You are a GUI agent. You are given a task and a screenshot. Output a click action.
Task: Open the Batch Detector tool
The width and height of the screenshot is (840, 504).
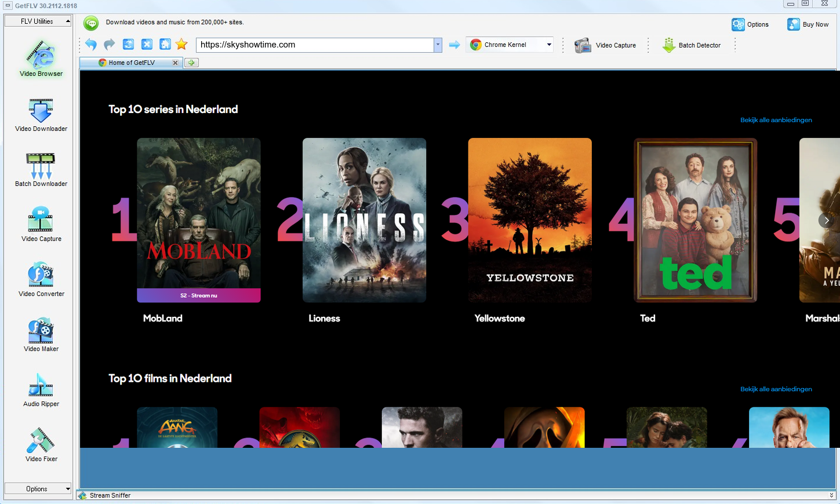click(x=692, y=45)
